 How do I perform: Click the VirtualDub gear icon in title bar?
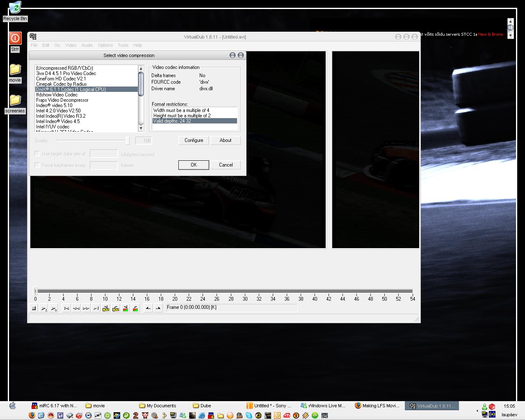33,37
